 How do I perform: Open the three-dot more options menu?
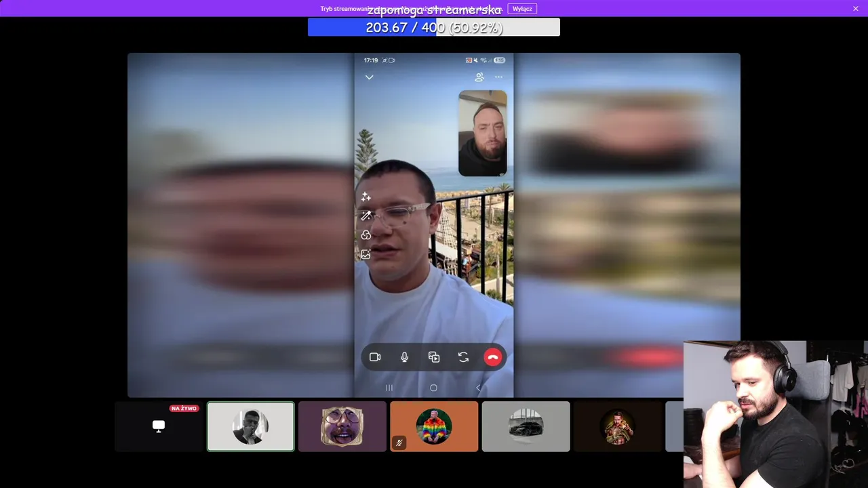click(499, 77)
